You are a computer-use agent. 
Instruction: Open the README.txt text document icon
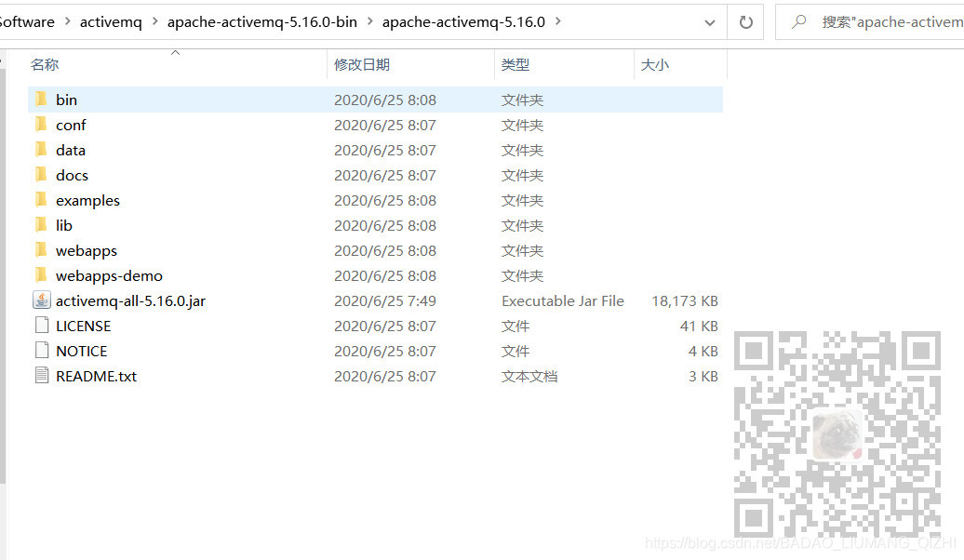click(x=40, y=376)
